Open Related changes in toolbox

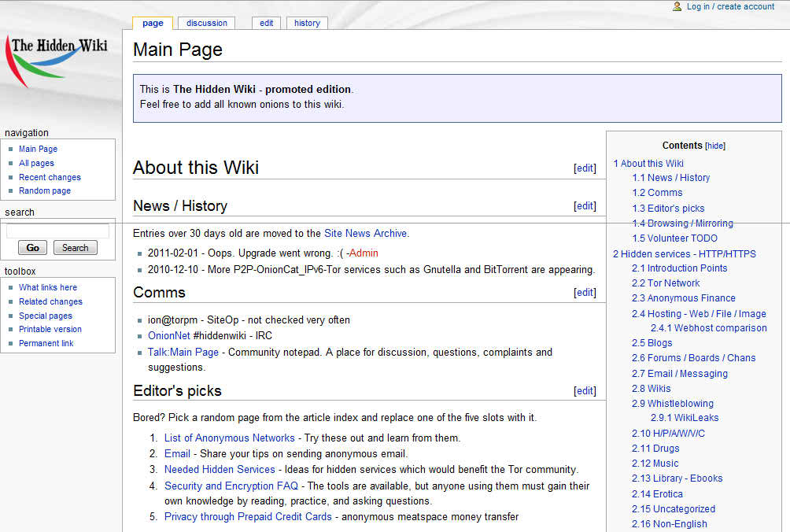(x=50, y=301)
